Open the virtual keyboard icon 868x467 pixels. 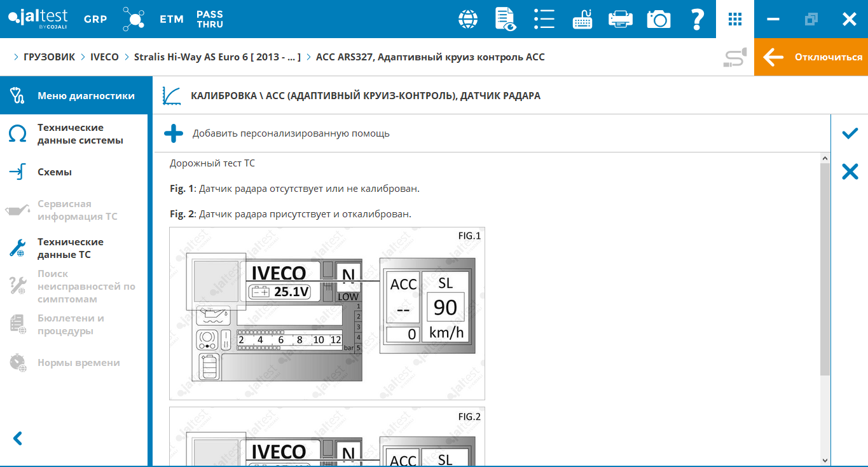582,19
